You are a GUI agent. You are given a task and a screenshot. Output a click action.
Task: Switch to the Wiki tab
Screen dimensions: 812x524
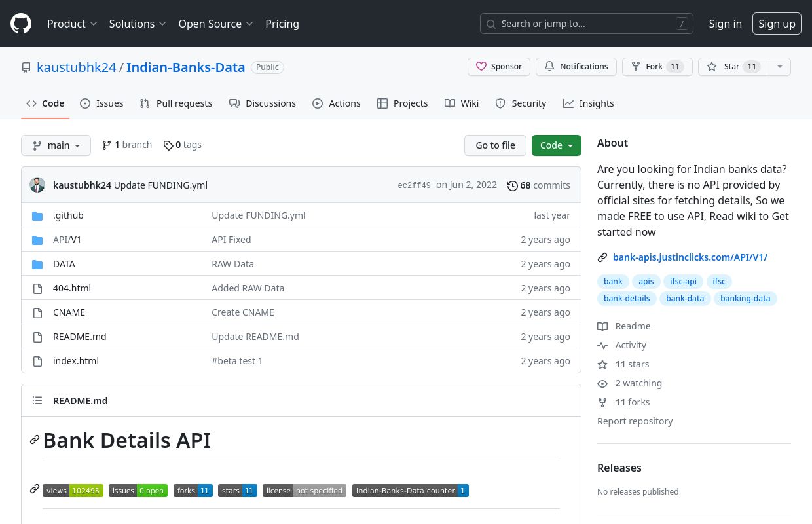click(x=462, y=103)
